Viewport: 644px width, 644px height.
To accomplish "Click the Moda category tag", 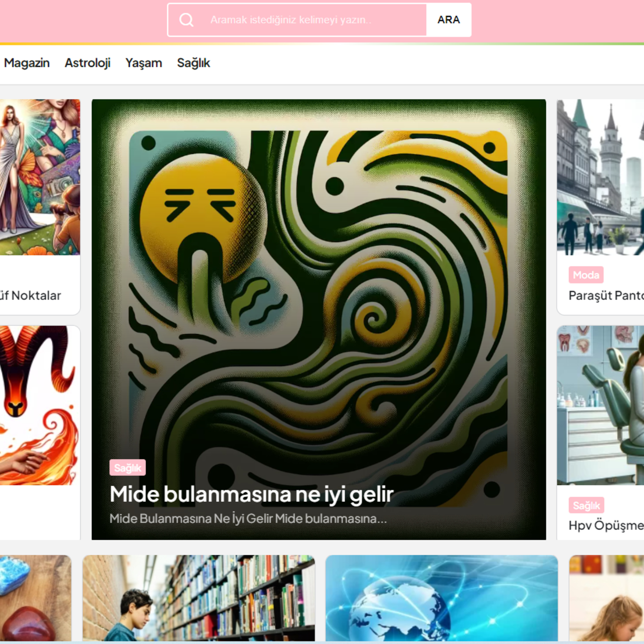I will click(x=586, y=275).
